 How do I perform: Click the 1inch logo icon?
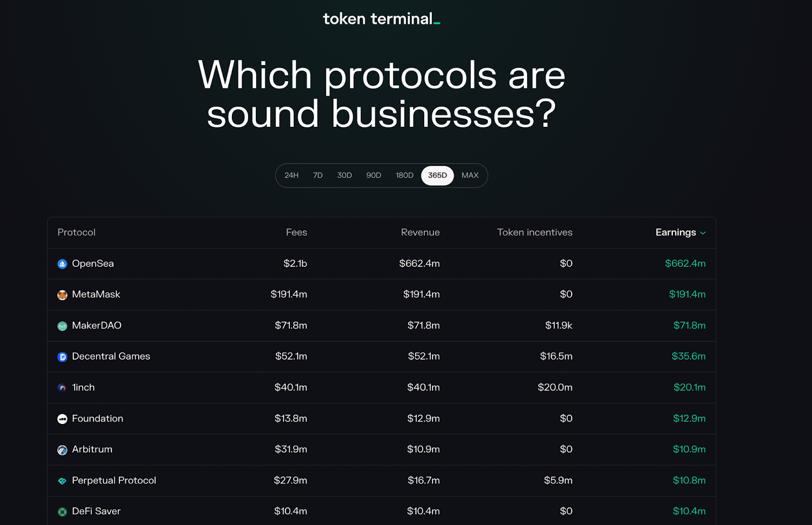62,388
